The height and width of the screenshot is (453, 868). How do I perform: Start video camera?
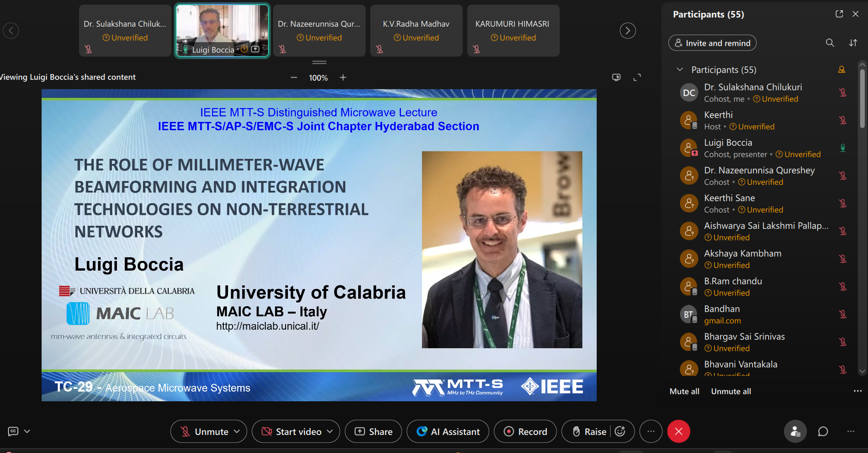click(292, 431)
